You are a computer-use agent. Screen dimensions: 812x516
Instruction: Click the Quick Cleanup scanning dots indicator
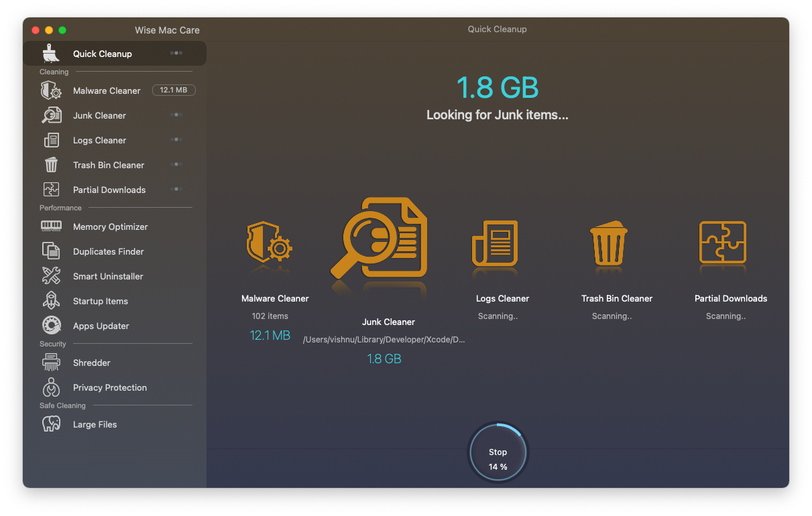click(176, 53)
